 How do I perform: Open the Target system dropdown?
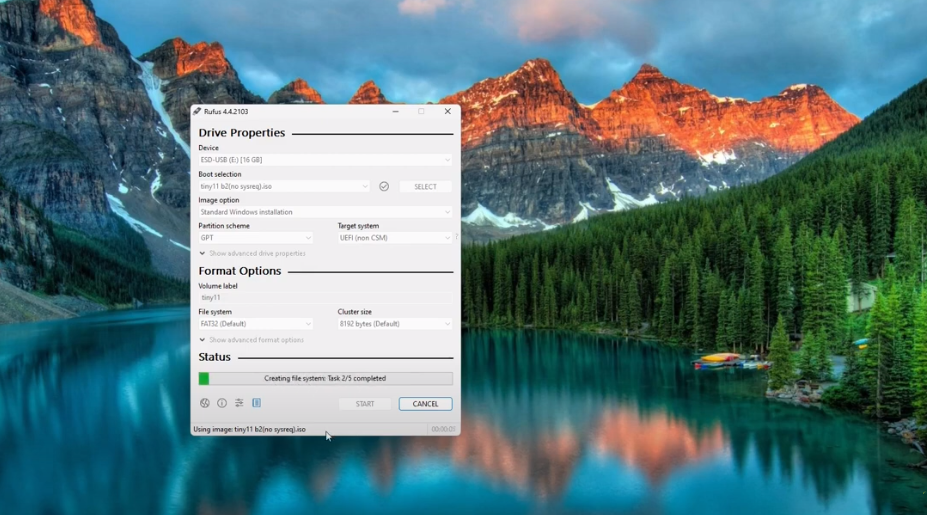pyautogui.click(x=394, y=238)
